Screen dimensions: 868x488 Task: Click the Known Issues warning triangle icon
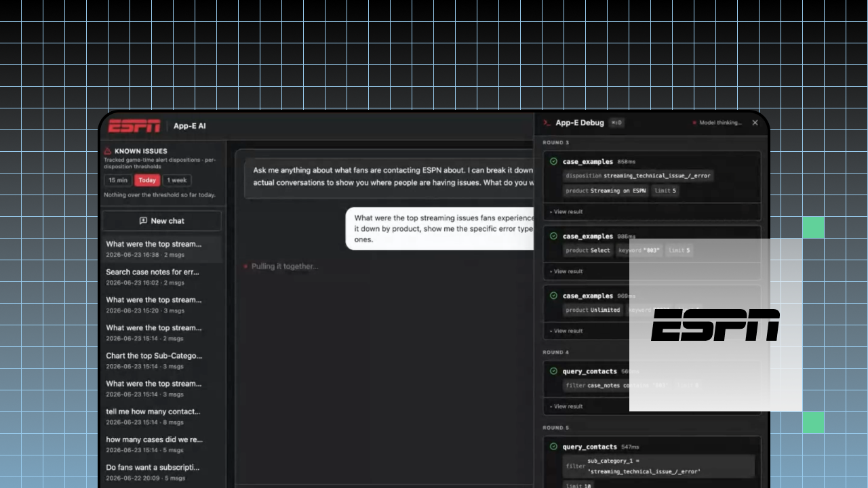coord(108,151)
